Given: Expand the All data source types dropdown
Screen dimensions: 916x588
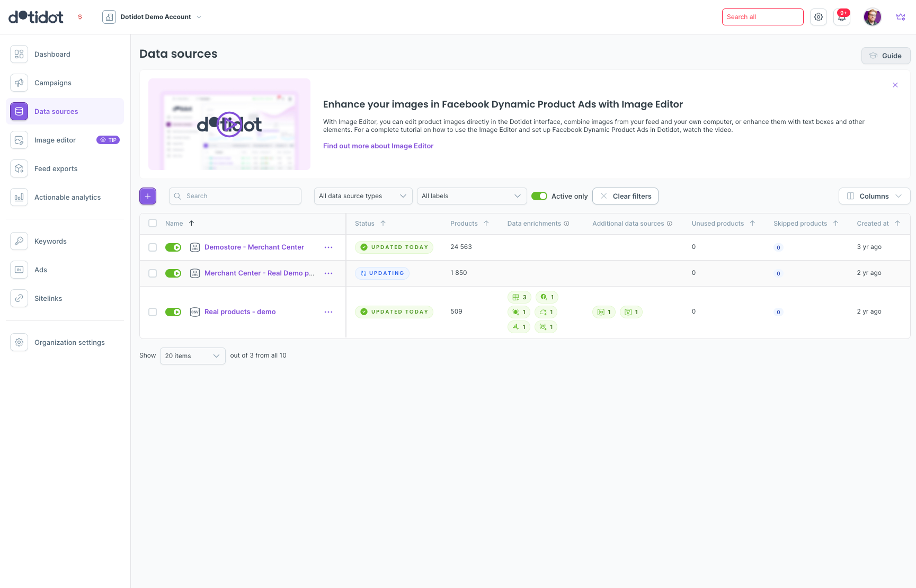Looking at the screenshot, I should click(363, 196).
